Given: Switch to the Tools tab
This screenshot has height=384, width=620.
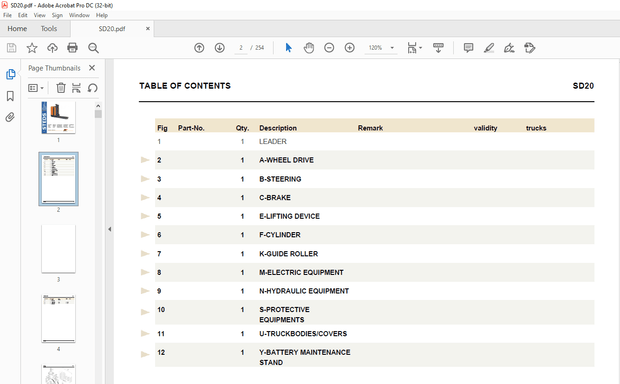Looking at the screenshot, I should coord(49,28).
